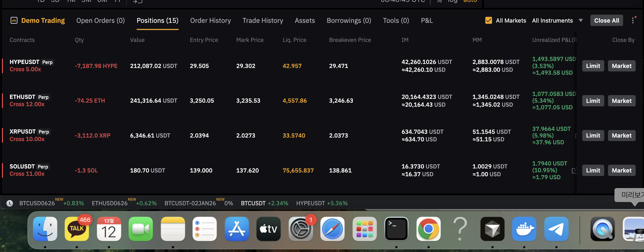Screen dimensions: 644x252
Task: Click the Demo Trading chart icon
Action: (14, 20)
